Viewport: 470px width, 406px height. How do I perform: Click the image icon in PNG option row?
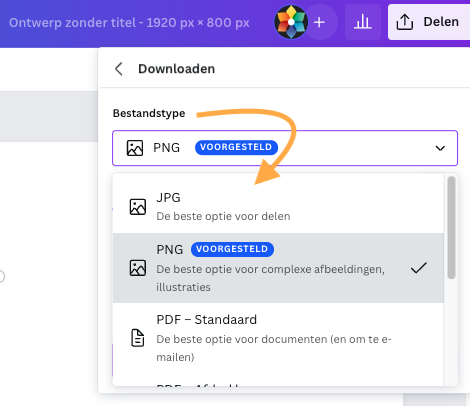(138, 268)
